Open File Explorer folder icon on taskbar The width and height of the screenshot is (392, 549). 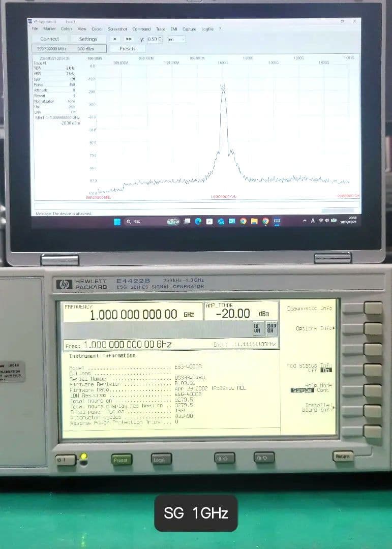254,221
